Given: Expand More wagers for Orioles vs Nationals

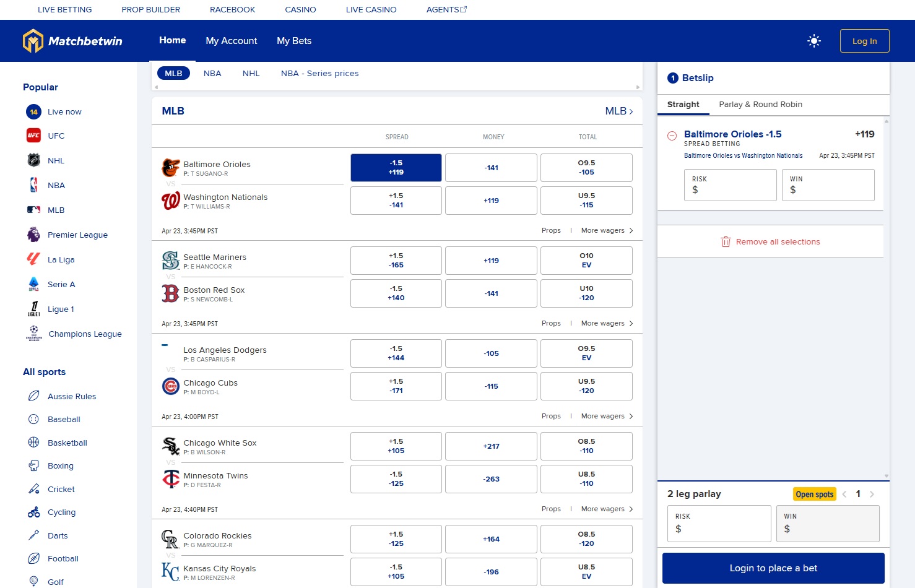Looking at the screenshot, I should point(607,230).
